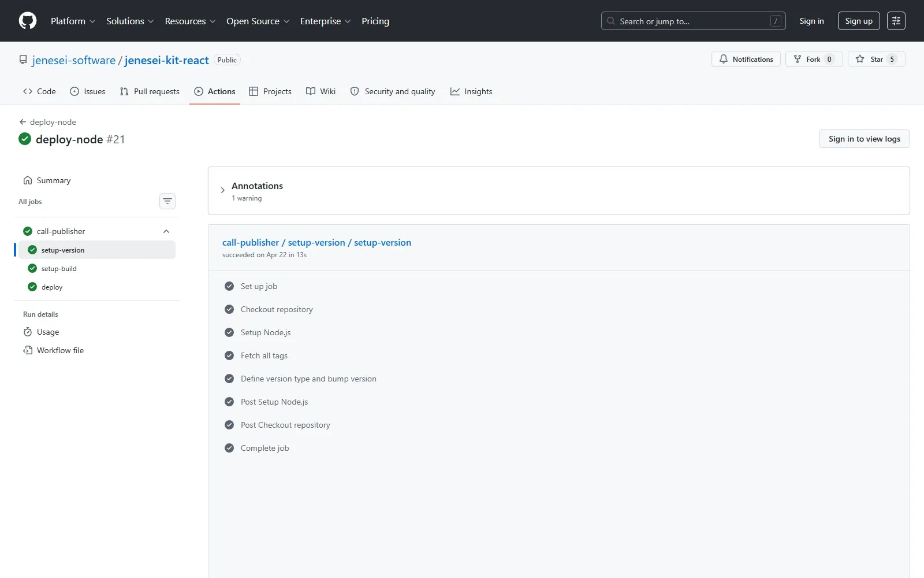The height and width of the screenshot is (578, 924).
Task: Open the jenesei-kit-react repository link
Action: coord(166,60)
